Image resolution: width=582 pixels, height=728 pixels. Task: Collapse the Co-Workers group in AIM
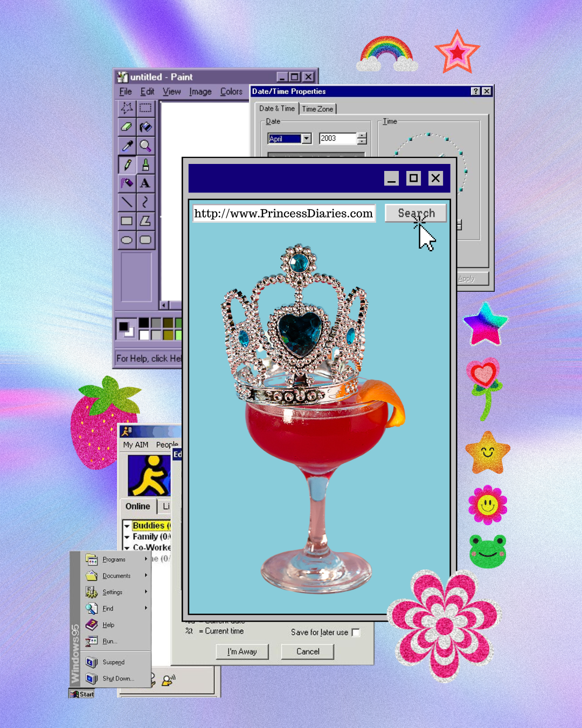(127, 548)
